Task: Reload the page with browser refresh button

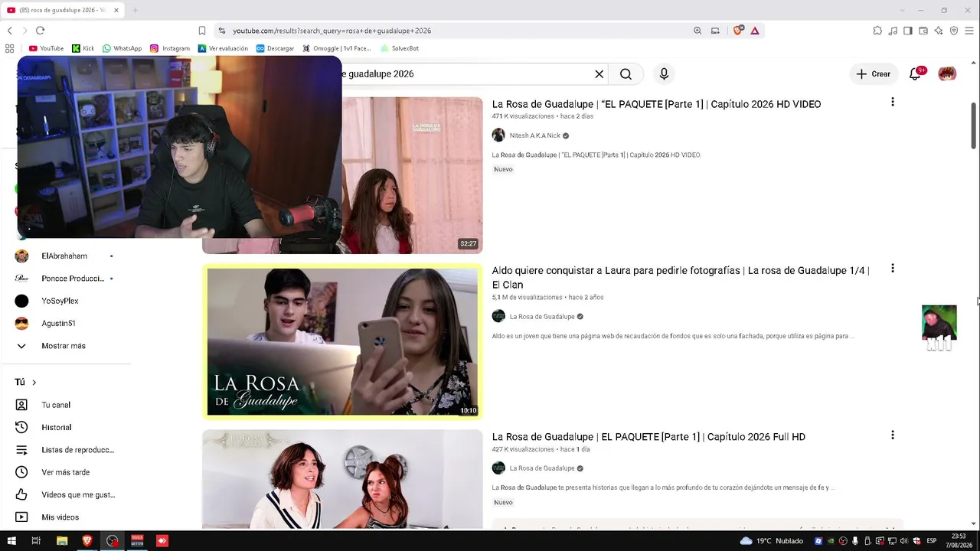Action: (40, 31)
